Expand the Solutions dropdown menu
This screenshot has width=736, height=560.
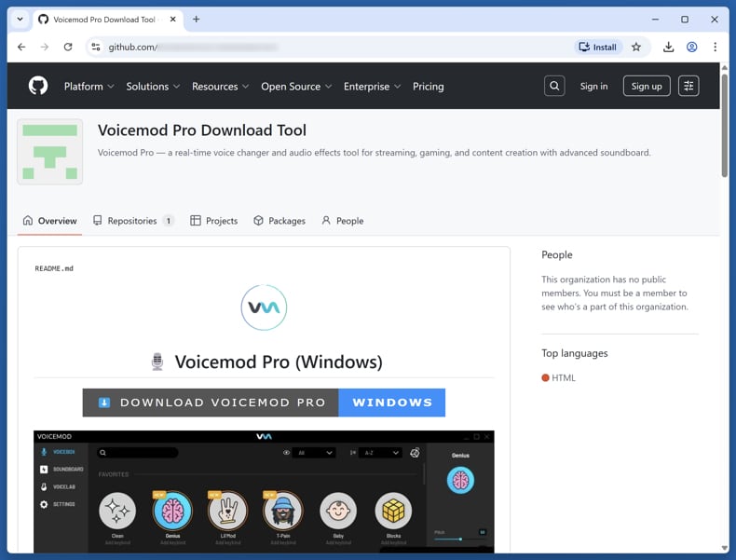[x=153, y=86]
